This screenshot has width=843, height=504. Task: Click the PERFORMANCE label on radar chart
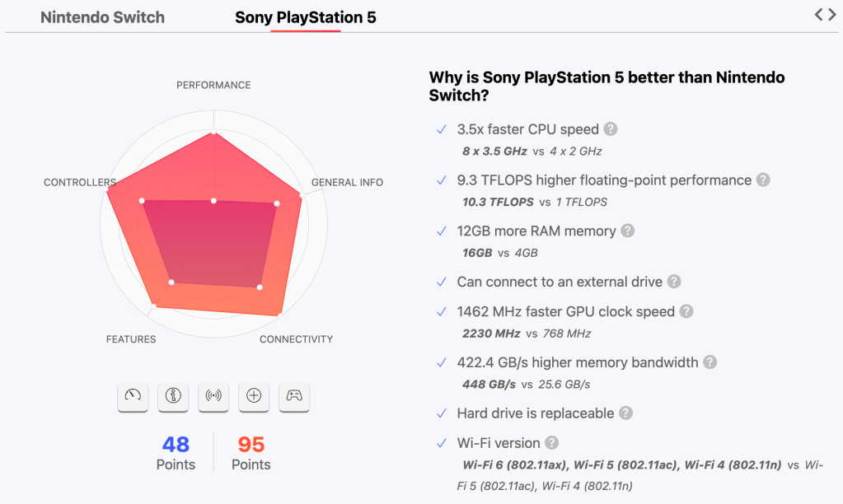pyautogui.click(x=213, y=85)
